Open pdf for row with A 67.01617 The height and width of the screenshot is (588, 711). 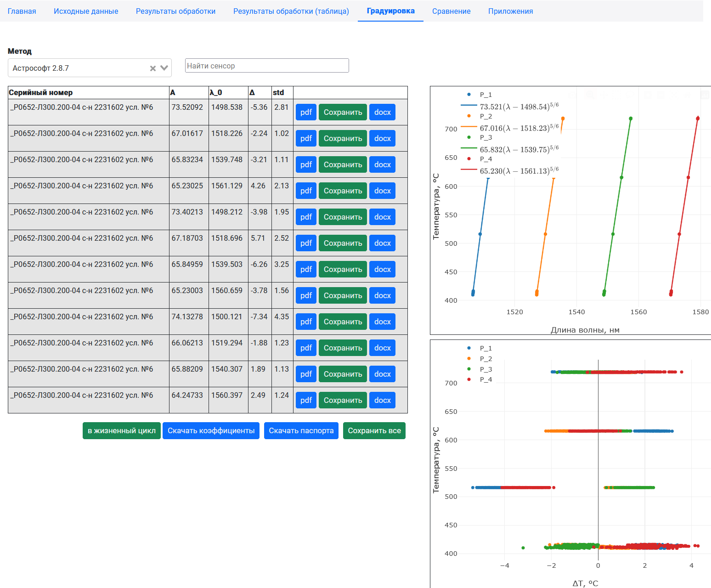coord(306,138)
